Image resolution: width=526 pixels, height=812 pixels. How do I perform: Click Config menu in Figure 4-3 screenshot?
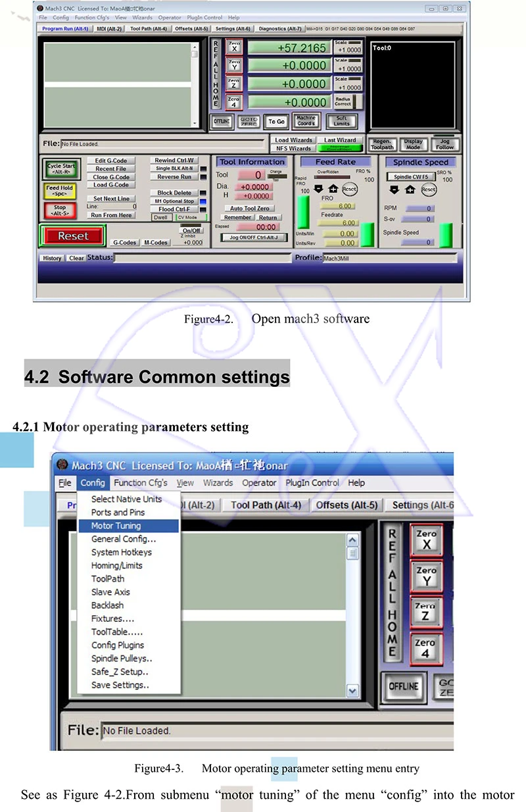click(93, 482)
